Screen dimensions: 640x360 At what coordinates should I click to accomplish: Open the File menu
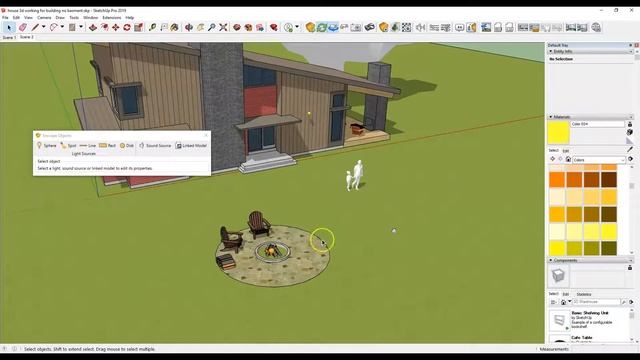5,18
